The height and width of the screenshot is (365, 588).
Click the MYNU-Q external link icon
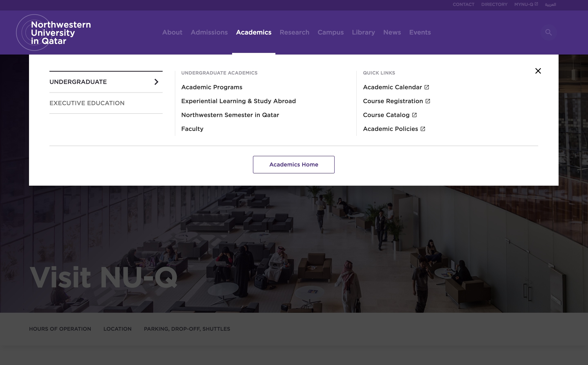pos(536,4)
